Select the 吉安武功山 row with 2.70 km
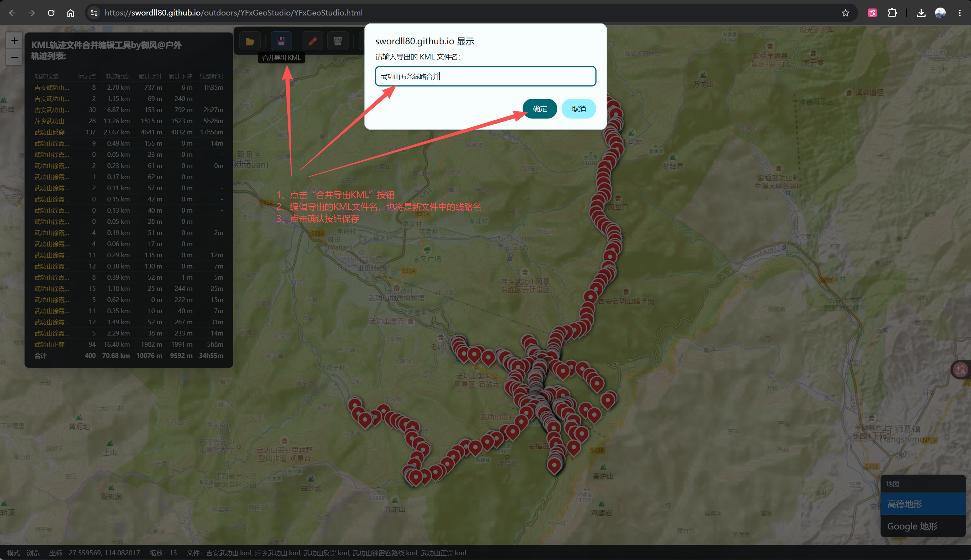This screenshot has height=560, width=971. 129,87
